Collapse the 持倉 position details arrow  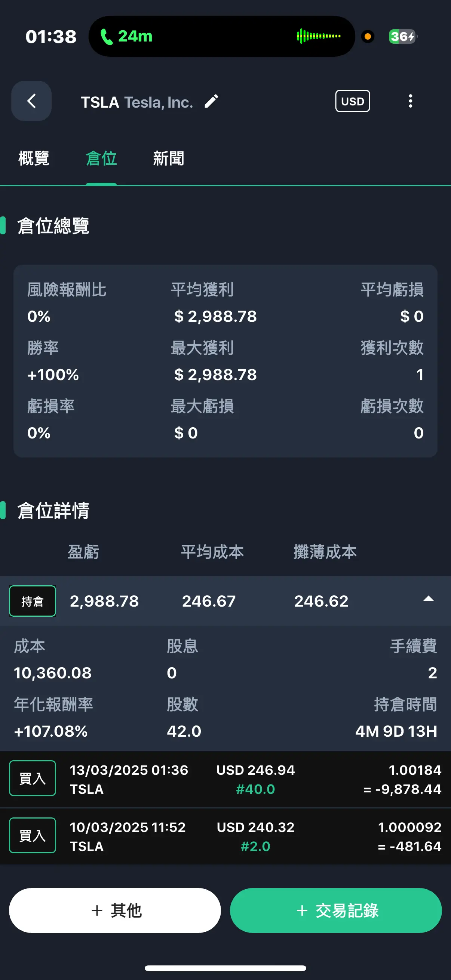pyautogui.click(x=428, y=599)
